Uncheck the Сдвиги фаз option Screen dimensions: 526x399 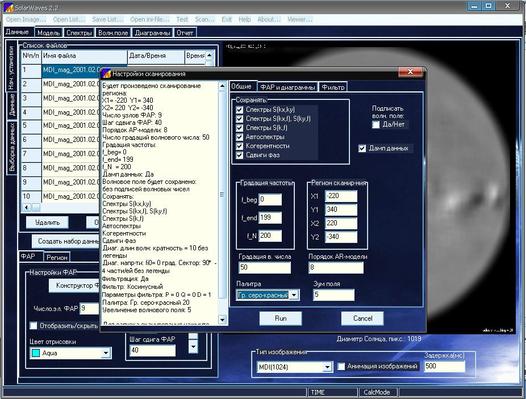(x=239, y=155)
